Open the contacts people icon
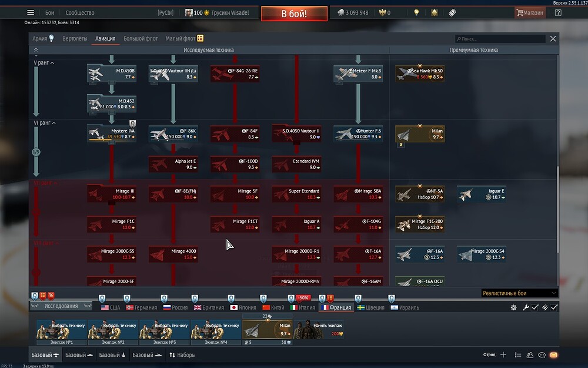 coord(530,355)
